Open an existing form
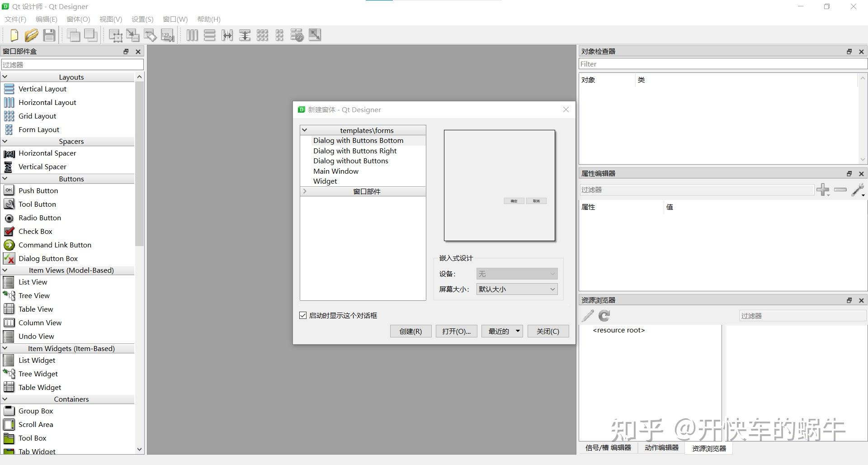The width and height of the screenshot is (868, 465). (x=31, y=35)
